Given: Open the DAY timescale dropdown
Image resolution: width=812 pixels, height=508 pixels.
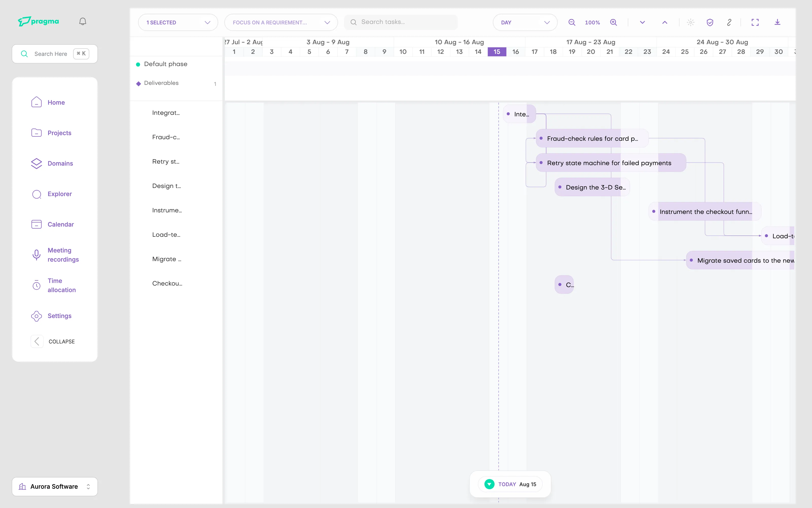Looking at the screenshot, I should (x=525, y=23).
